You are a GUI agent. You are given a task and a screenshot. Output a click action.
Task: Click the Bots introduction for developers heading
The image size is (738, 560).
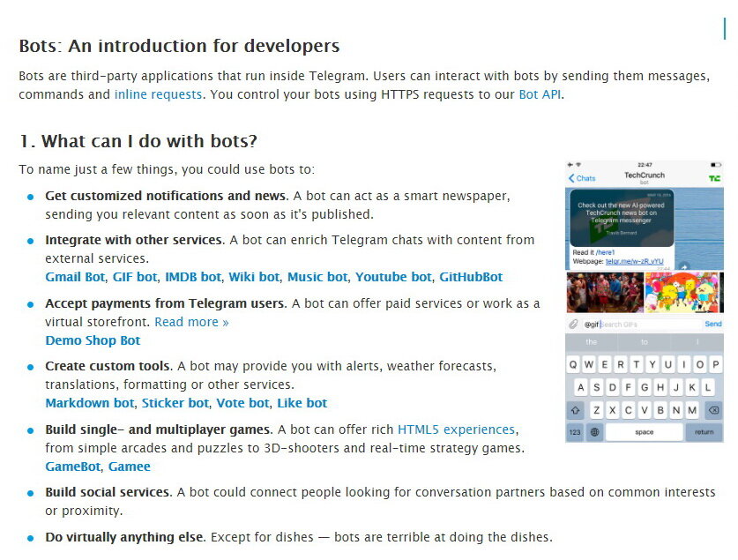point(179,46)
